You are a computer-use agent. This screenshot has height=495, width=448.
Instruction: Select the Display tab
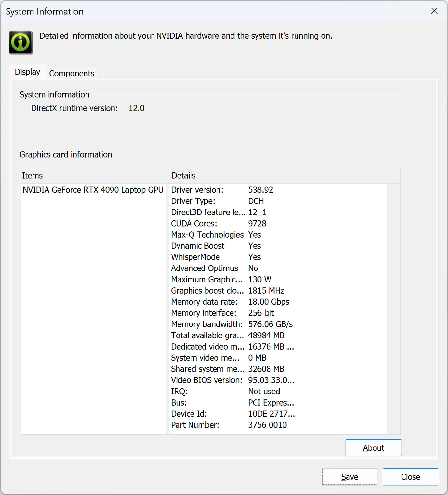[x=28, y=72]
